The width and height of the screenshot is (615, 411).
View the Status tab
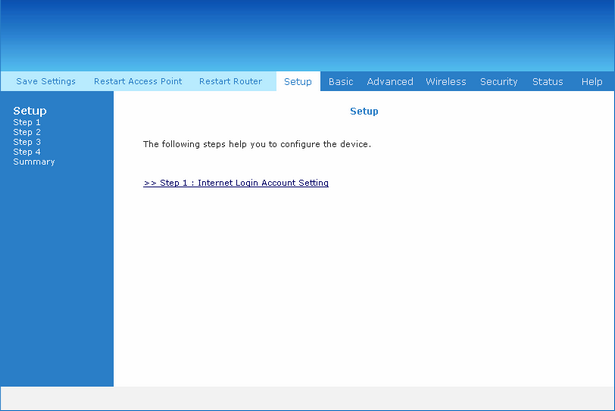click(x=548, y=82)
